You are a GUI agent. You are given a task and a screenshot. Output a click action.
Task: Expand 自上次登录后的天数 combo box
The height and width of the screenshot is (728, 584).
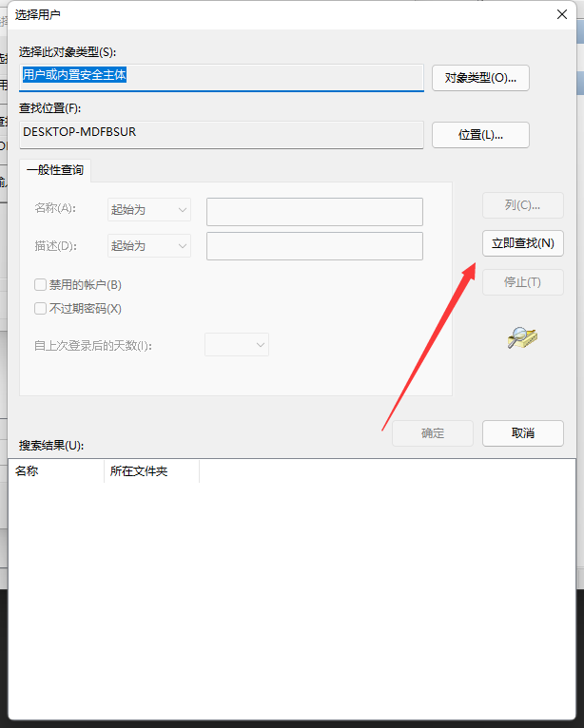tap(237, 344)
